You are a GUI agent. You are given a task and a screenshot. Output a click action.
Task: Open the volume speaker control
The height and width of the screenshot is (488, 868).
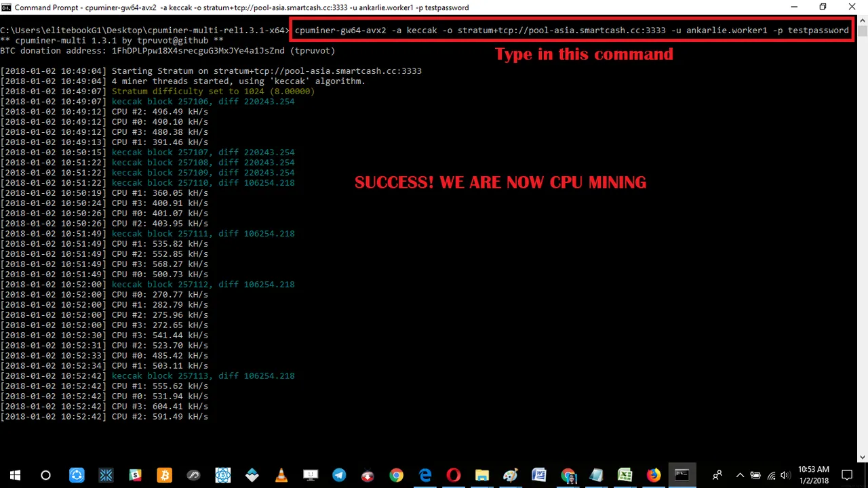pos(785,475)
